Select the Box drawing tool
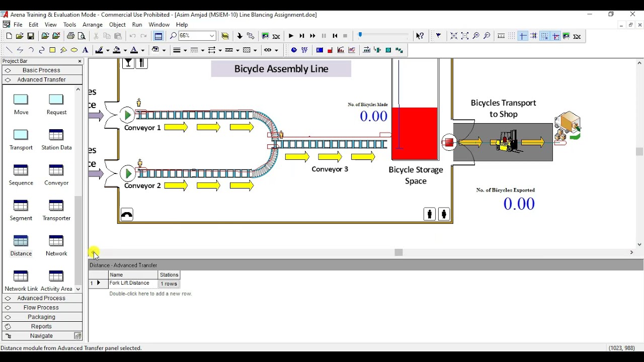 point(52,50)
